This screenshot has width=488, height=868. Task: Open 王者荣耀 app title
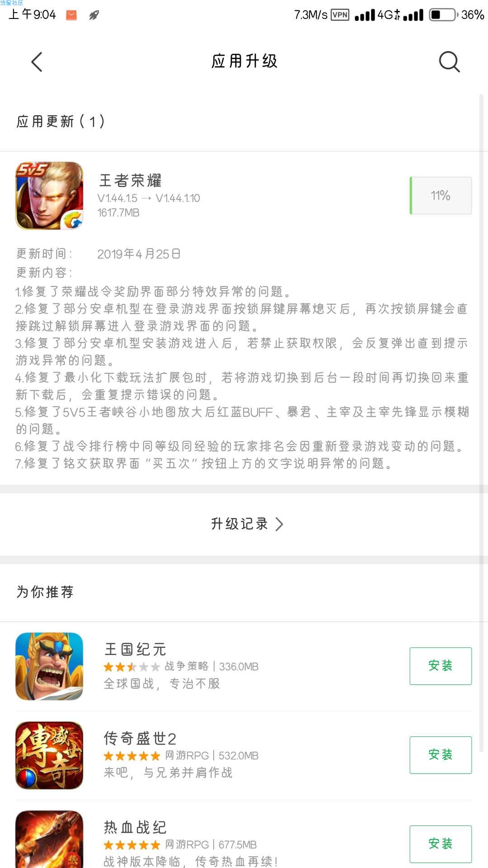coord(130,180)
